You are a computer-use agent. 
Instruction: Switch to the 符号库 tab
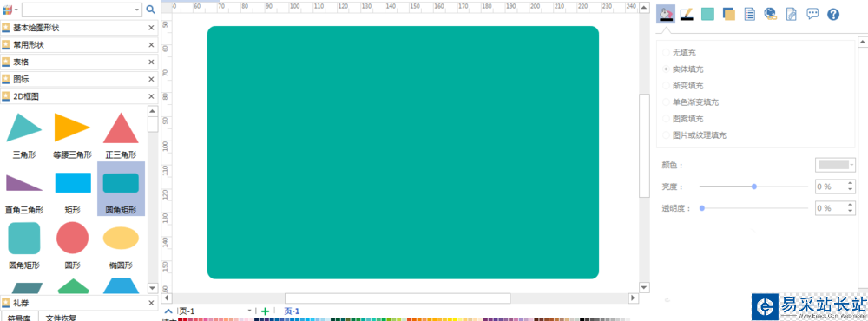19,318
